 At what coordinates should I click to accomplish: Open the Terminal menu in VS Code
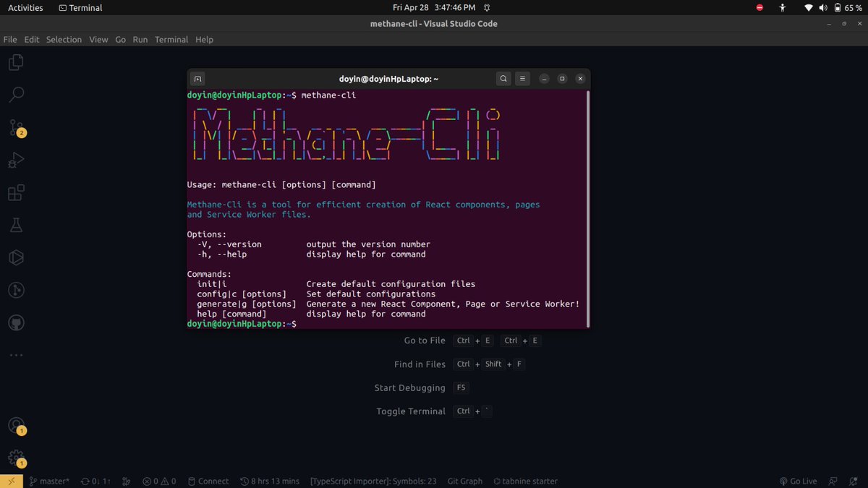[x=171, y=40]
